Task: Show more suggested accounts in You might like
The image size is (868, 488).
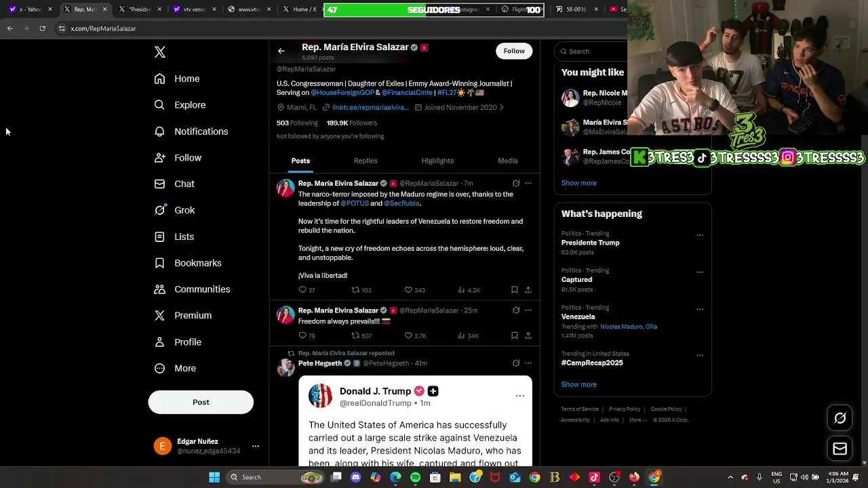Action: point(579,183)
